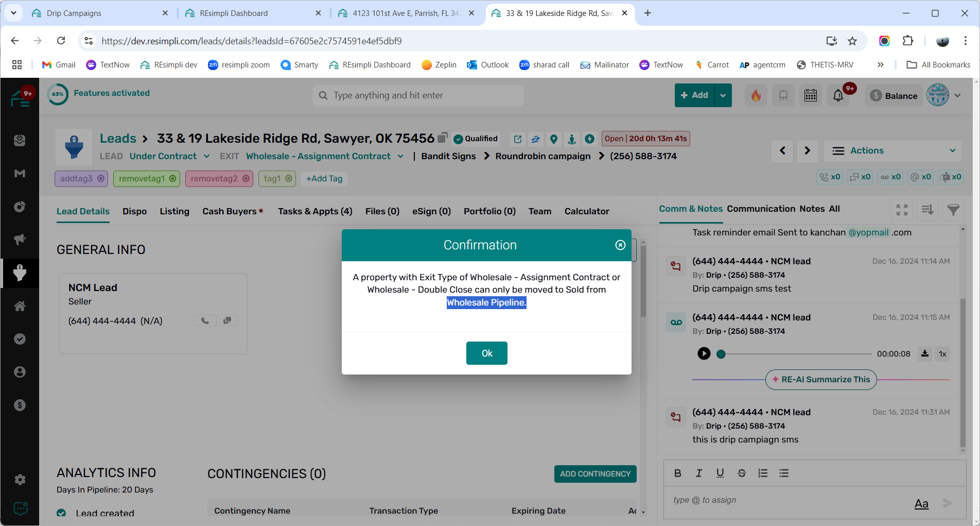Click the Ok button in the dialog
Viewport: 980px width, 526px height.
tap(486, 353)
